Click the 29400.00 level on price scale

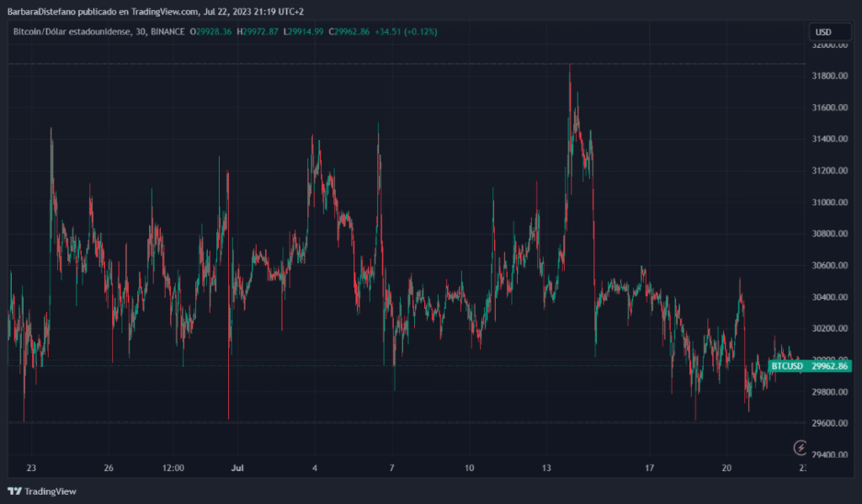pos(828,455)
